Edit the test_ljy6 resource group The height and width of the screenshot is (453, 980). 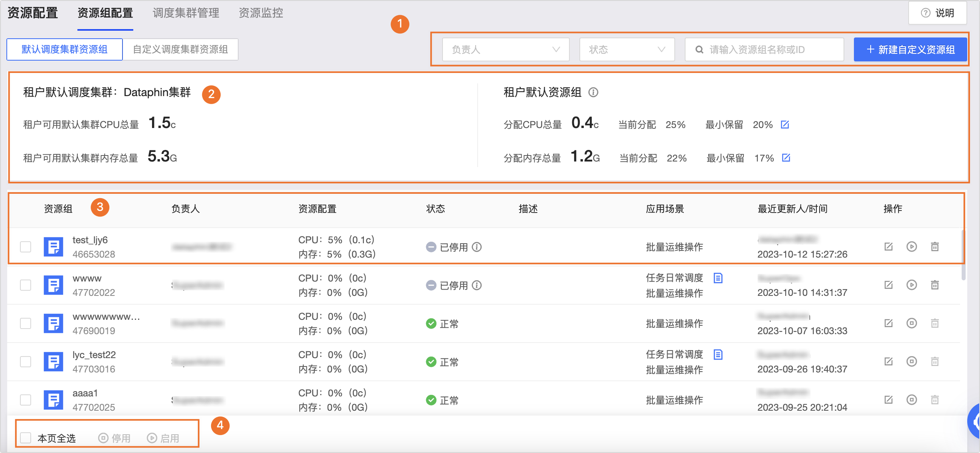888,246
